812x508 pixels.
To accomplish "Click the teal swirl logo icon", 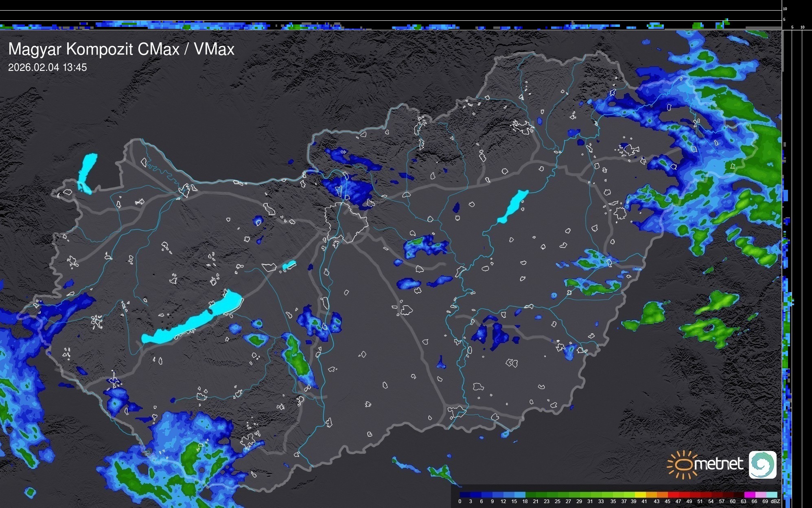I will coord(762,464).
